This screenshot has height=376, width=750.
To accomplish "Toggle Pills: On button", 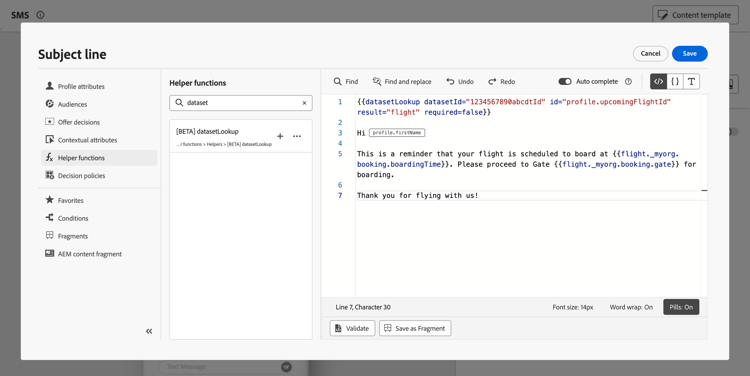I will [681, 307].
